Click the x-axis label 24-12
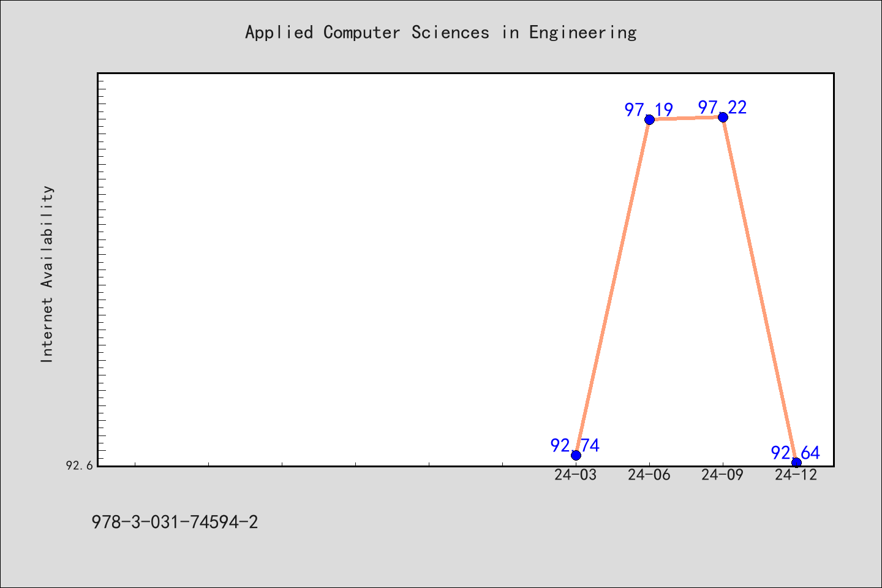The image size is (882, 588). 796,475
